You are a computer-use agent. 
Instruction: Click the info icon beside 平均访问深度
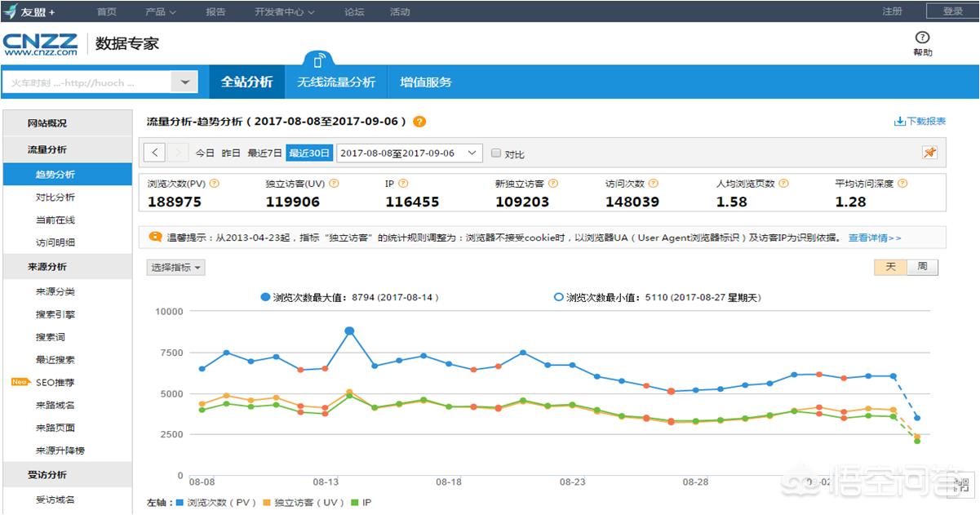(x=902, y=184)
